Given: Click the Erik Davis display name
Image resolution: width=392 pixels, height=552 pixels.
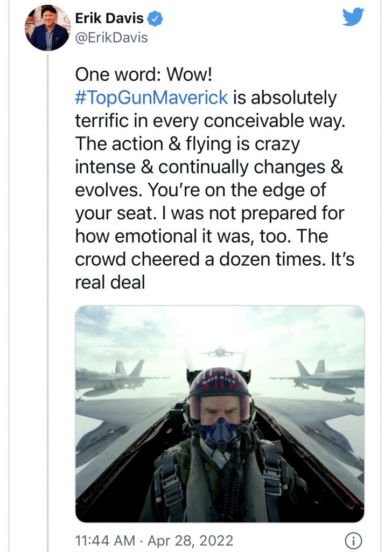Looking at the screenshot, I should click(109, 19).
